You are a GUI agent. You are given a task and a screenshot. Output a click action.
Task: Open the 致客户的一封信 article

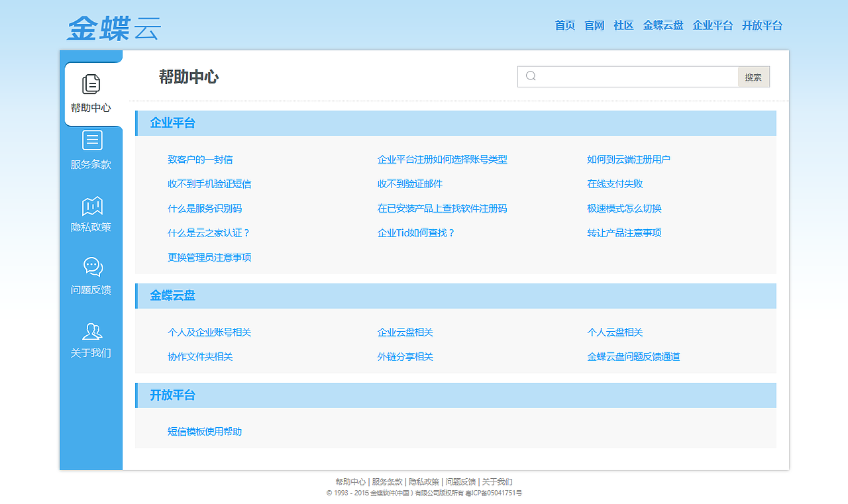point(200,160)
